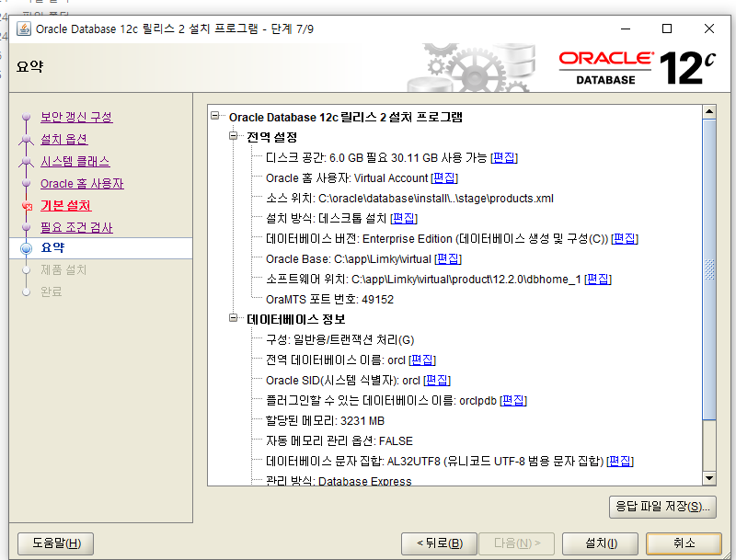
Task: Select the 관리 방식 Database Express row
Action: tap(339, 481)
